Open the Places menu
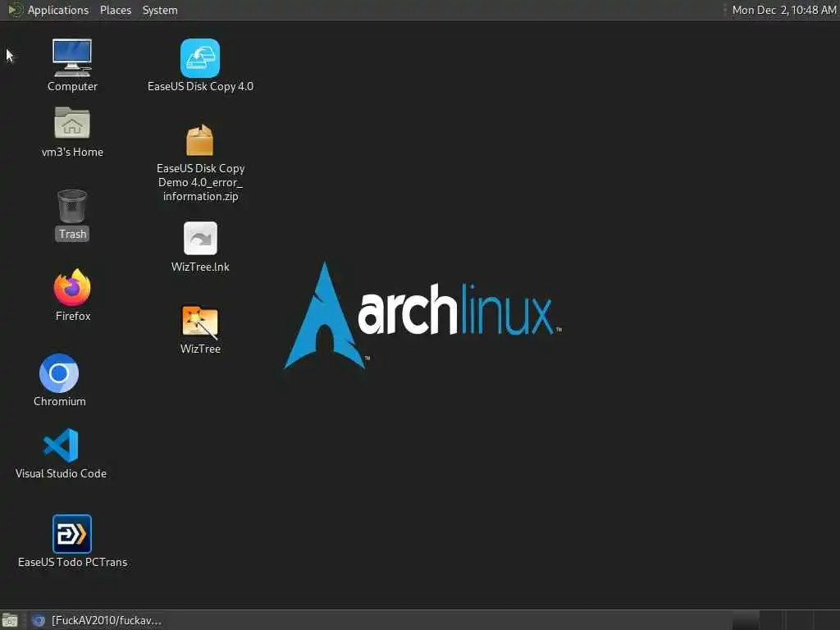Screen dimensions: 840x630 (x=115, y=10)
